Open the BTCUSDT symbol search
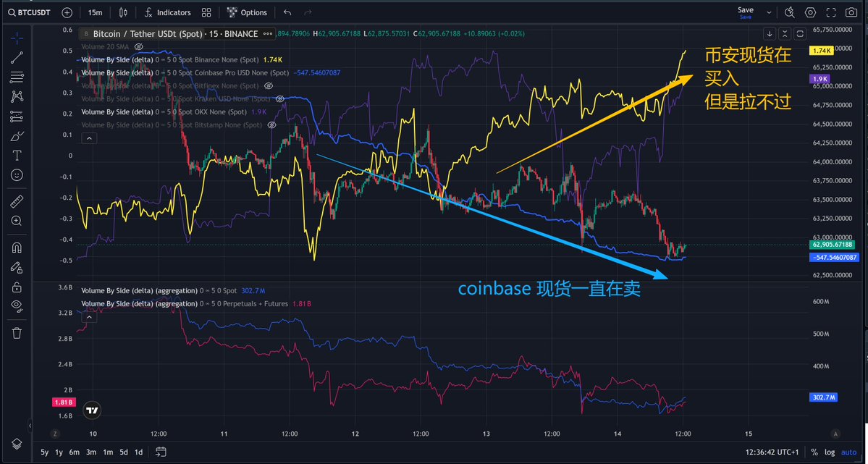868x464 pixels. (30, 12)
